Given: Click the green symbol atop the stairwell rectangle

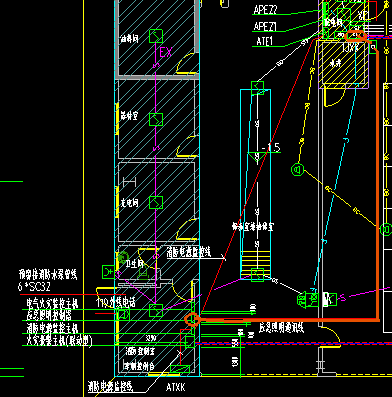Looking at the screenshot, I should click(x=257, y=88).
